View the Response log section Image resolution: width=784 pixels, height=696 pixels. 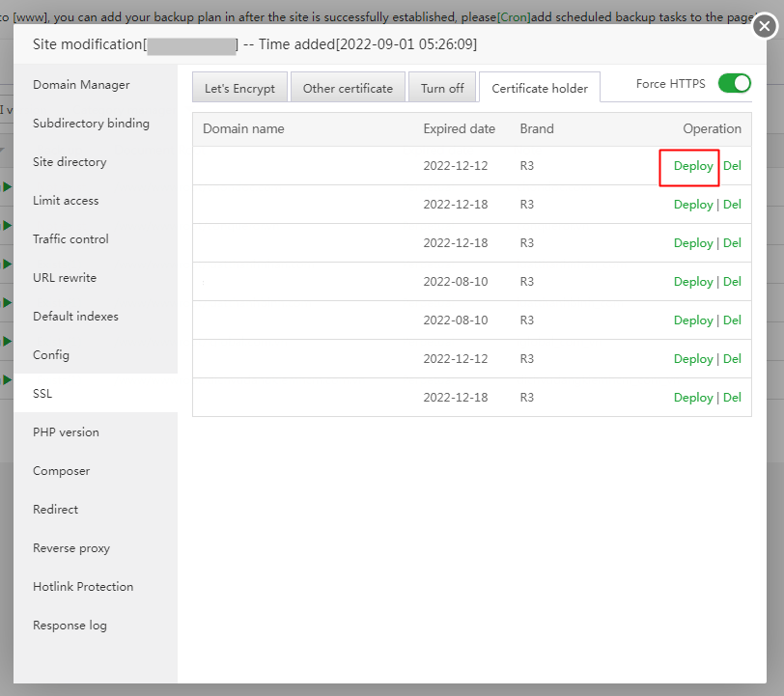pyautogui.click(x=70, y=626)
